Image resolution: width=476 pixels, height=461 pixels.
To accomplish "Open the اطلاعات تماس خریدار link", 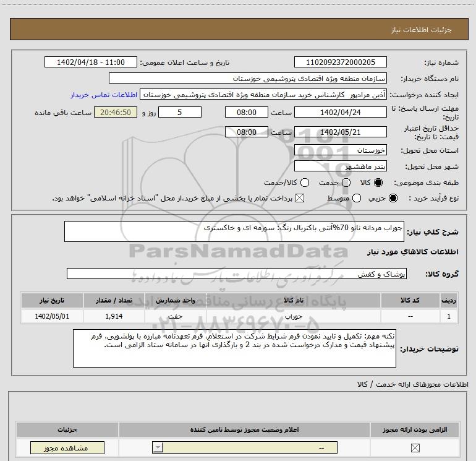I will click(104, 95).
